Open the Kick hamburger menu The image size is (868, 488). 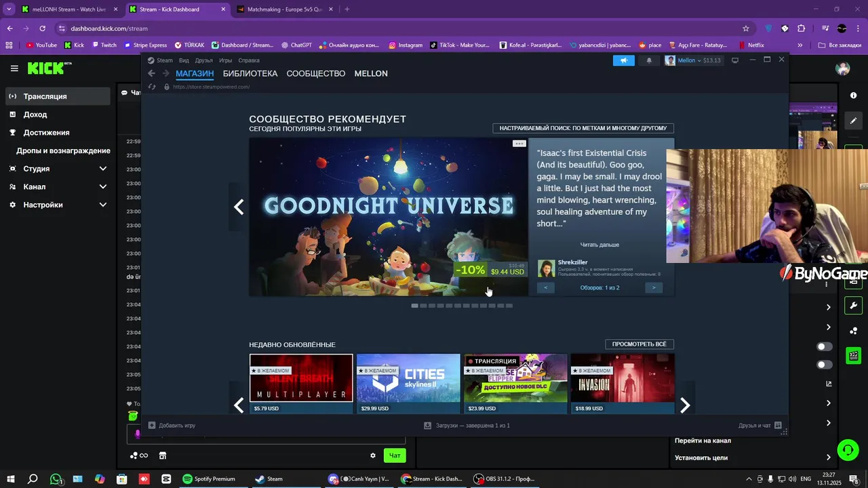click(x=14, y=68)
